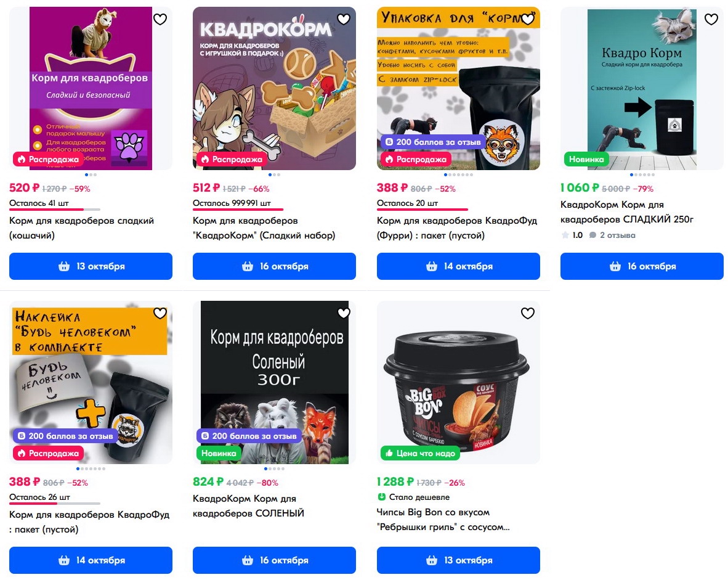
Task: Click the Стало дешевле green indicator icon
Action: 382,497
